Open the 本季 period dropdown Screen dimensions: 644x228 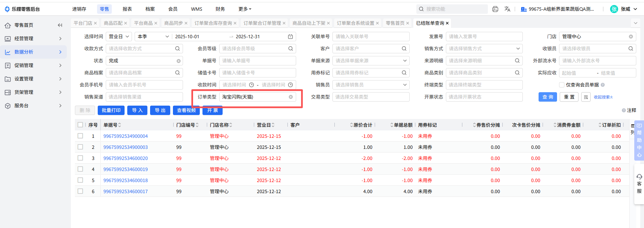153,37
